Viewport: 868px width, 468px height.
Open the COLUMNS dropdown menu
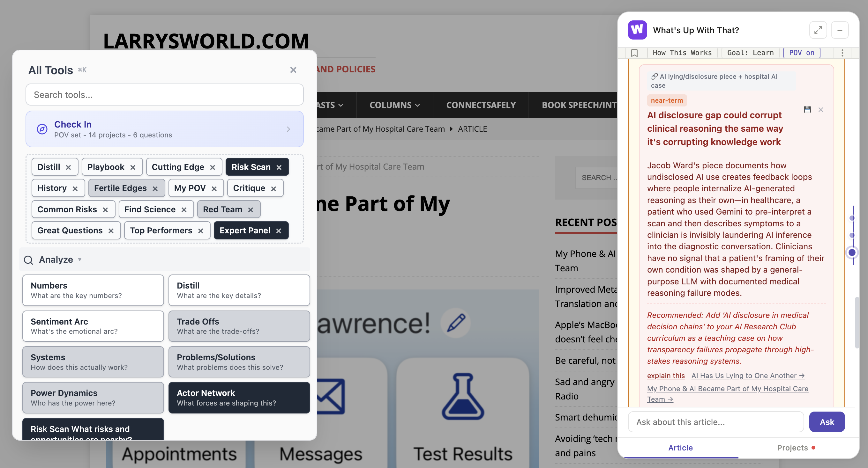(394, 105)
